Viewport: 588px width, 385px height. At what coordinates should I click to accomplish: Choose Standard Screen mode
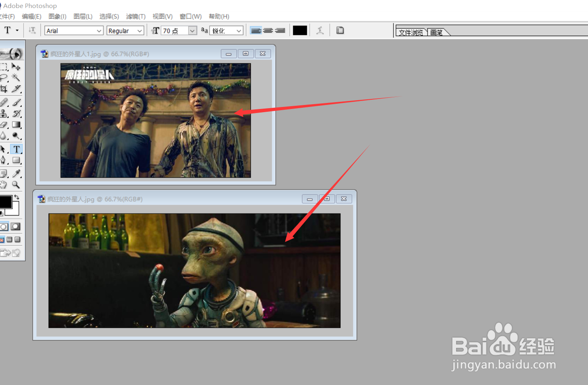[2, 240]
